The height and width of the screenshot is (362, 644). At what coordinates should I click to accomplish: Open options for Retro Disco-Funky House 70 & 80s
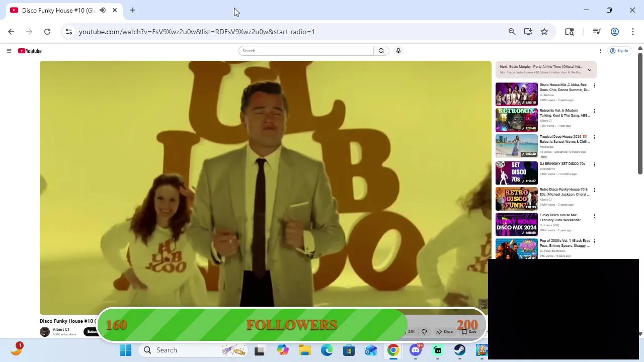595,190
